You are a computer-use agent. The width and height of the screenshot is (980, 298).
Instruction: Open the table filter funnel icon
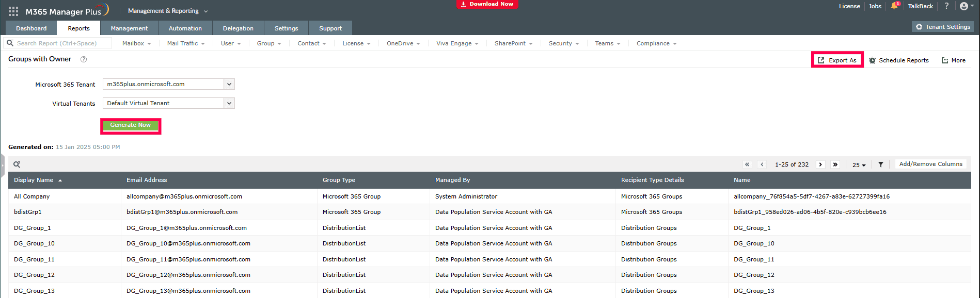coord(881,164)
